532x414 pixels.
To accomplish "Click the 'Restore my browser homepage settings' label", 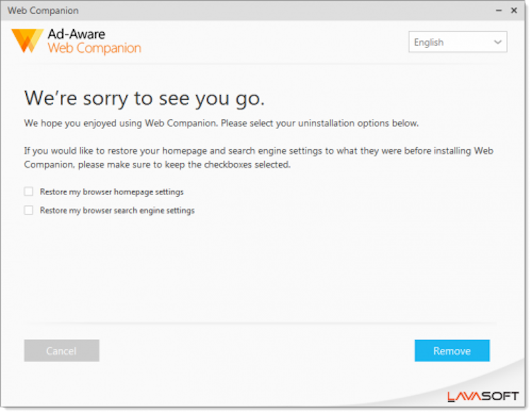I will [111, 192].
